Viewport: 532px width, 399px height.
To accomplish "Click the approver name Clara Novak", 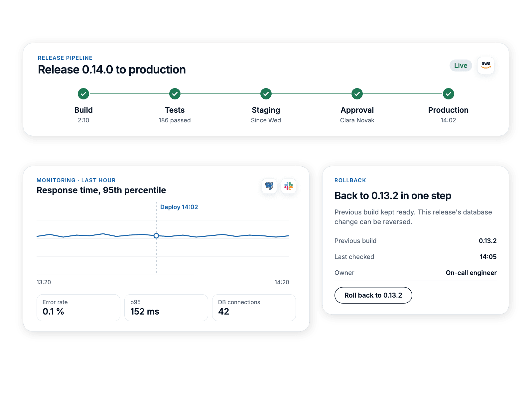I will 357,120.
